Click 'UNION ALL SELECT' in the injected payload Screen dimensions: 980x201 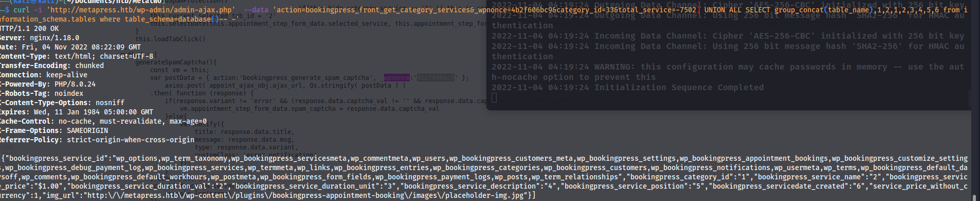coord(737,10)
